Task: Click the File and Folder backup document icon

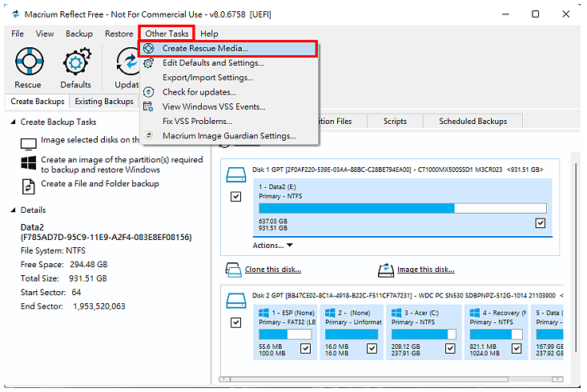Action: (x=29, y=186)
